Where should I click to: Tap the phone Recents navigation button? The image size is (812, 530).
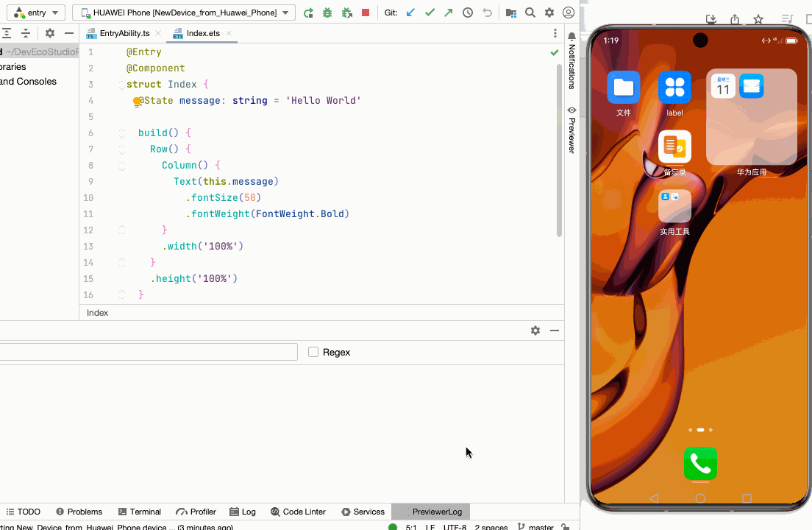click(747, 498)
